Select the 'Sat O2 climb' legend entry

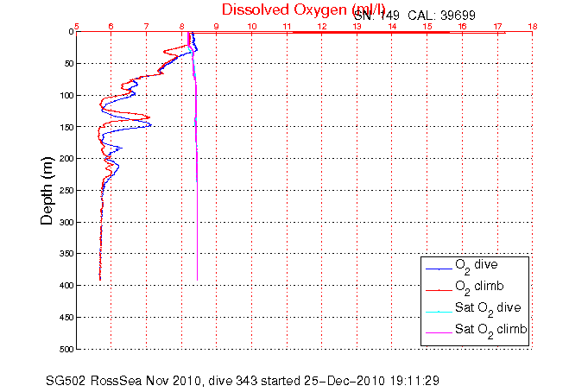(491, 330)
